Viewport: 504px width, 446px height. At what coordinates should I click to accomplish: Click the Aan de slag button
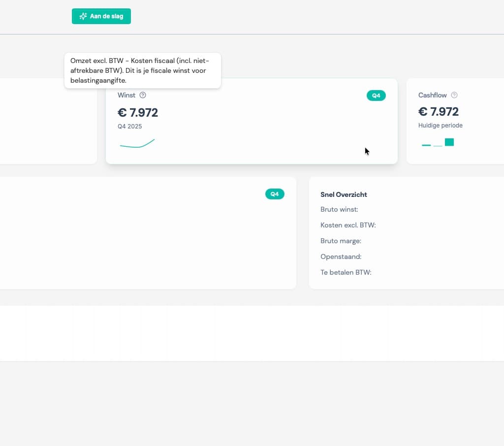click(x=101, y=16)
